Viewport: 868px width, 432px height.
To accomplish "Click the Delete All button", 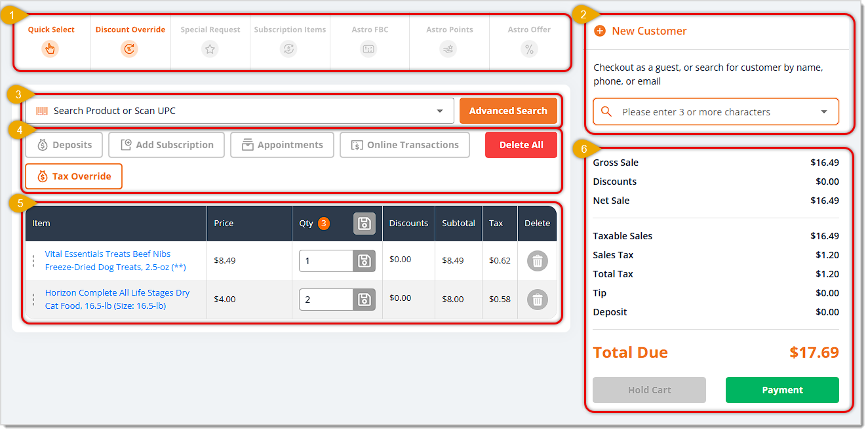I will (x=521, y=145).
